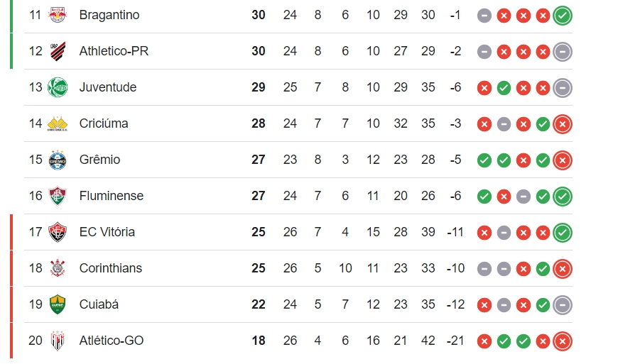Click the Atlético-GO club crest

click(58, 341)
